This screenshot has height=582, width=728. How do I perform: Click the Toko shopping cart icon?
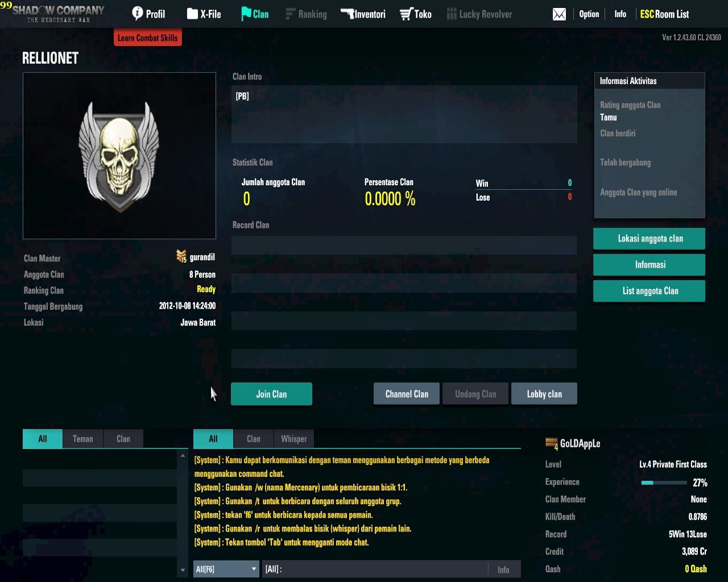[x=406, y=14]
